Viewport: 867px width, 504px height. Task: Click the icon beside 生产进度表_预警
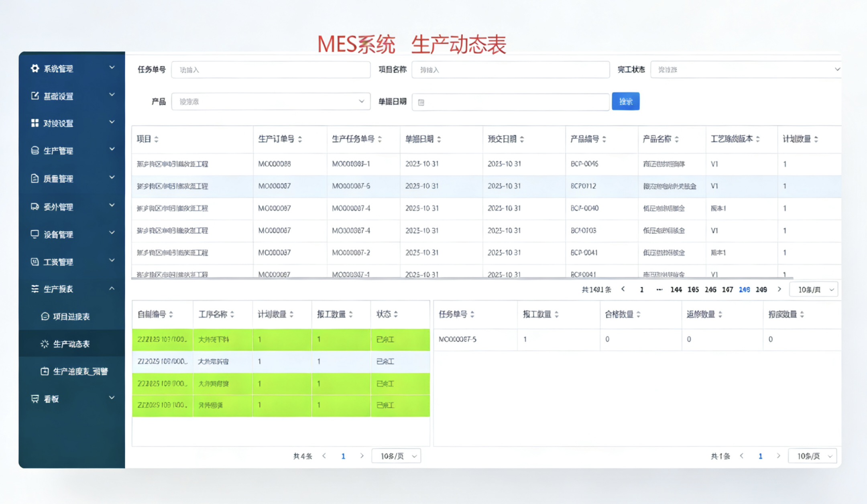pos(45,371)
